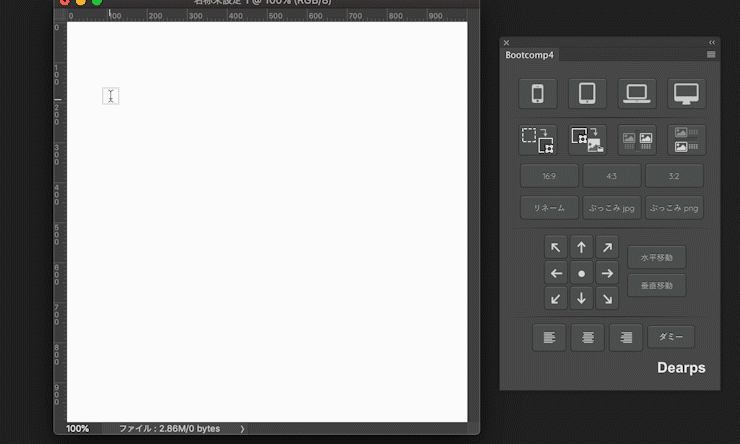The image size is (740, 444).
Task: Collapse the panel with double-chevron icon
Action: coord(712,42)
